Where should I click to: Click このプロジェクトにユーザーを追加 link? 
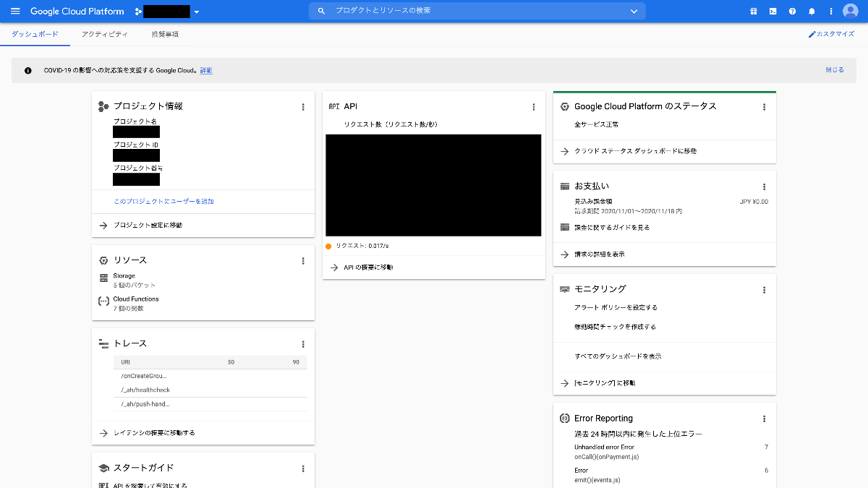click(163, 202)
